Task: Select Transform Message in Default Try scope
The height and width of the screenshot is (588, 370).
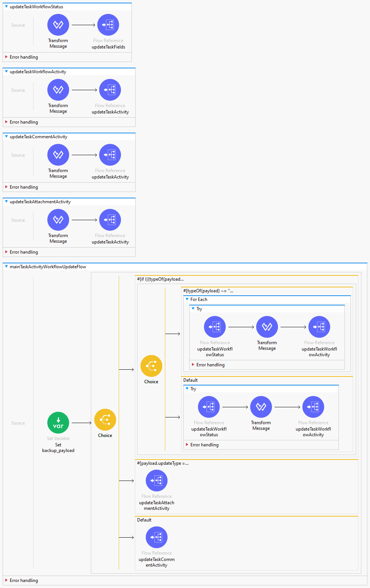Action: (261, 407)
